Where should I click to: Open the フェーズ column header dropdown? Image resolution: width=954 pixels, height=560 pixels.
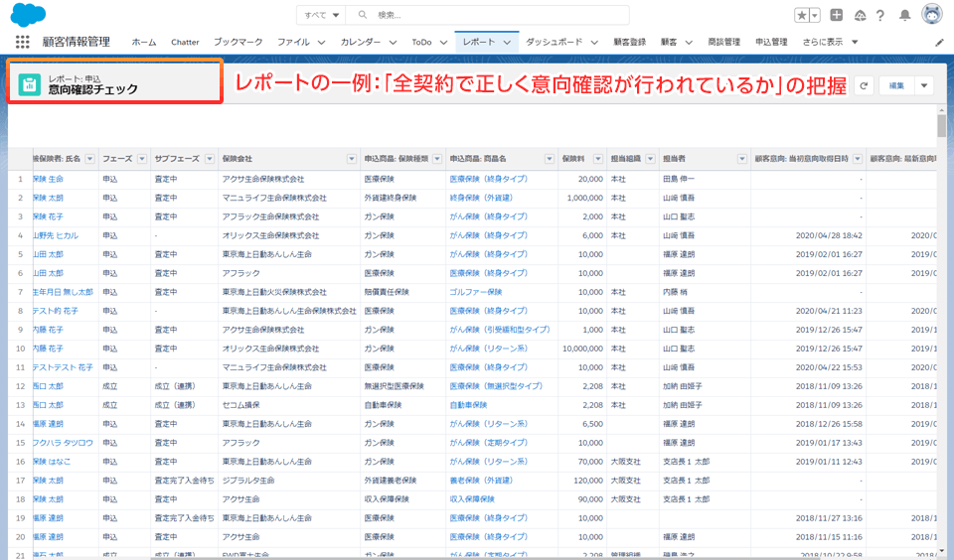click(139, 159)
